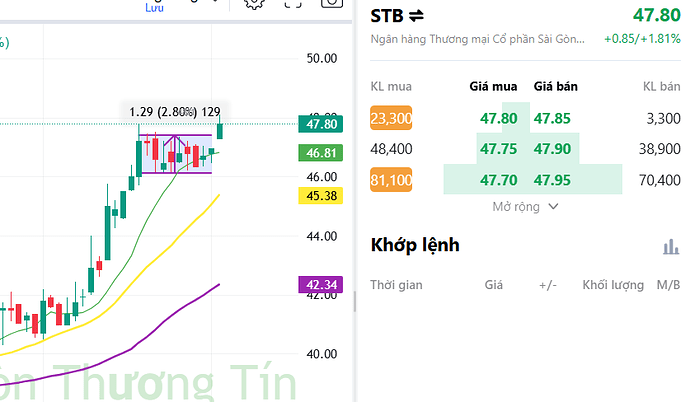Click the Khối lượng column header
The height and width of the screenshot is (402, 690).
point(613,285)
